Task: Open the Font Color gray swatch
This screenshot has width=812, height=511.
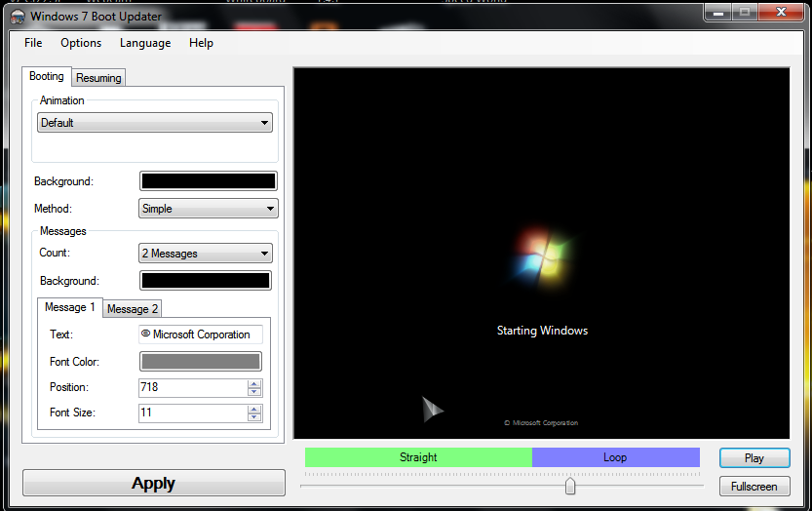Action: coord(201,361)
